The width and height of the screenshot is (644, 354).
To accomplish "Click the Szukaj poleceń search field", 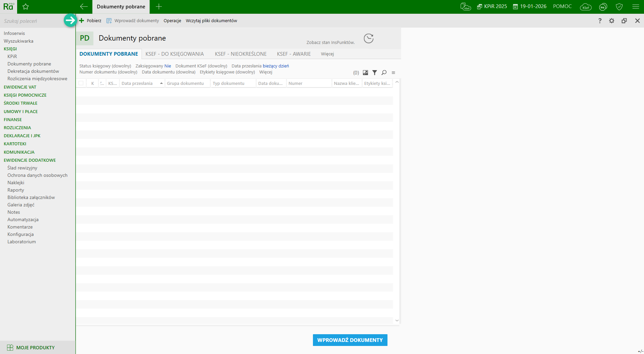I will click(32, 21).
